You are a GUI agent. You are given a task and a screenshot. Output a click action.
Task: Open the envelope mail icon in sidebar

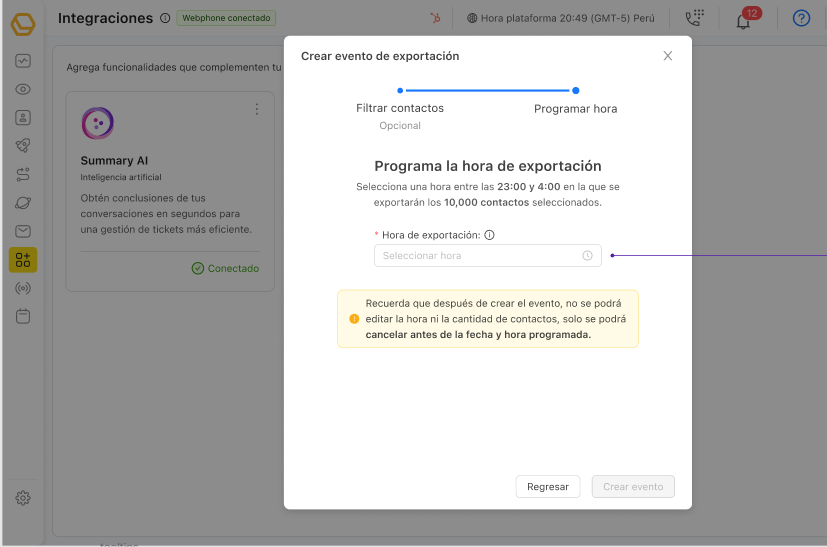[x=23, y=232]
